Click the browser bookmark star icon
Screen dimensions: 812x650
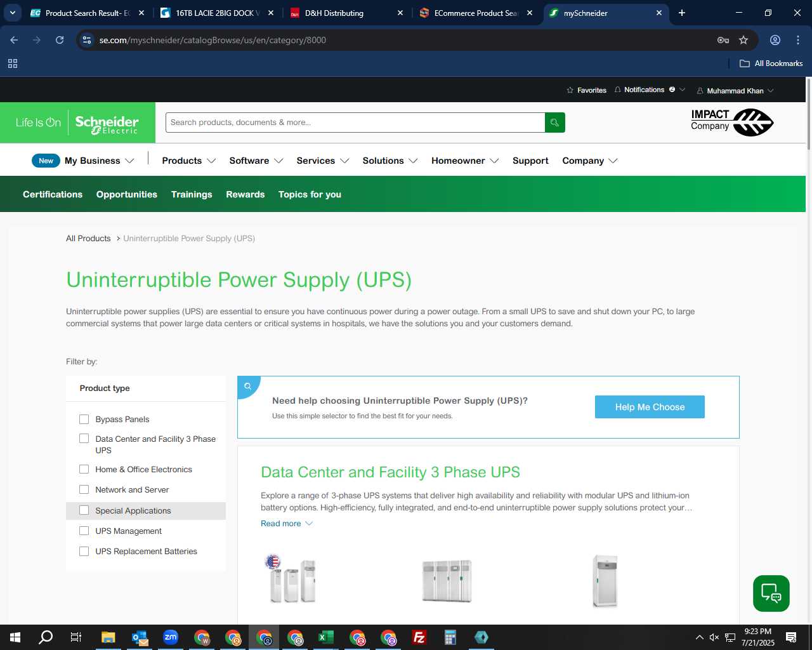(743, 40)
